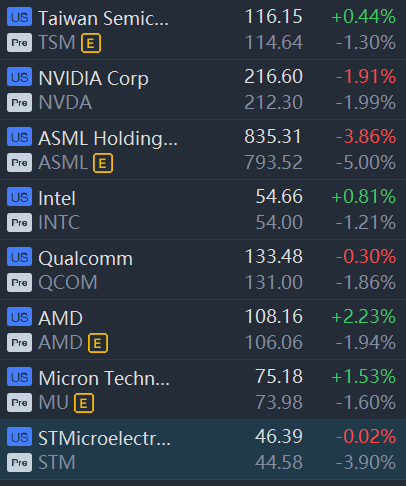Click the INTC ticker symbol
This screenshot has height=486, width=406.
tap(59, 222)
